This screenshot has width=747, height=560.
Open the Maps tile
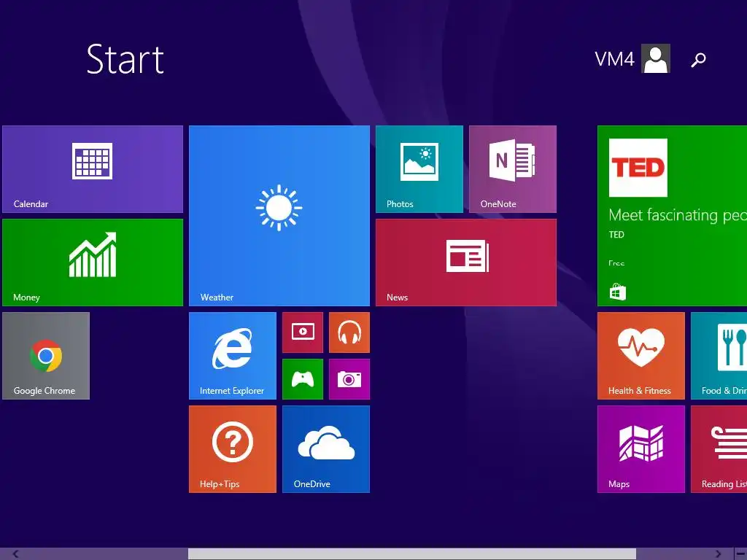(641, 449)
